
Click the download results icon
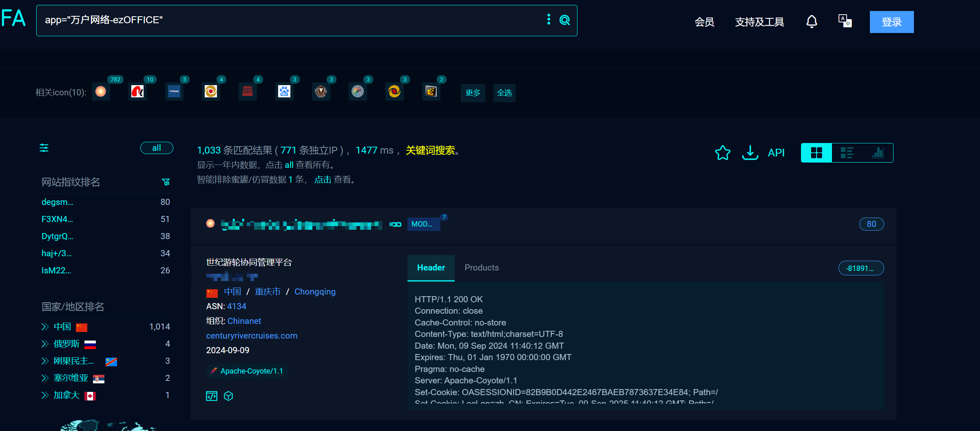[750, 153]
